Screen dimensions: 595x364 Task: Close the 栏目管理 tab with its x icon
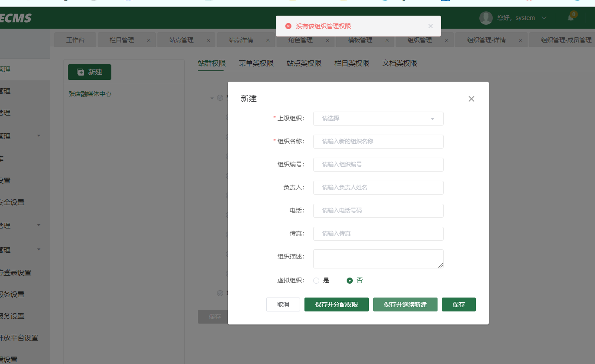point(149,40)
